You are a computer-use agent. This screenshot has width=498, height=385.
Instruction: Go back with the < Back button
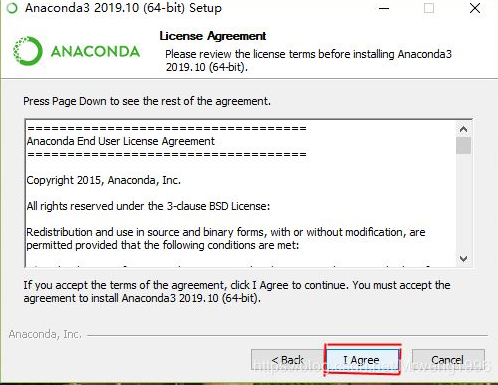pyautogui.click(x=287, y=360)
